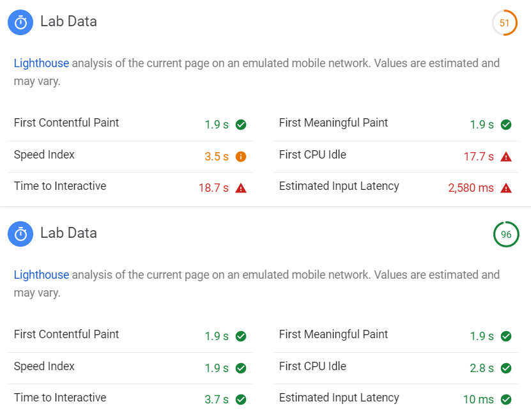Expand the top Time to Interactive row
Viewport: 531px width, 420px height.
pos(60,187)
